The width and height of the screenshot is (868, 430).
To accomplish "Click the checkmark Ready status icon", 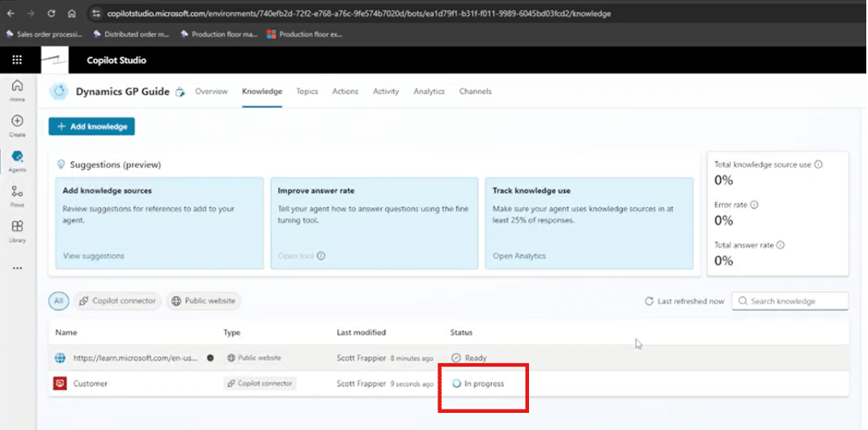I will pyautogui.click(x=456, y=358).
